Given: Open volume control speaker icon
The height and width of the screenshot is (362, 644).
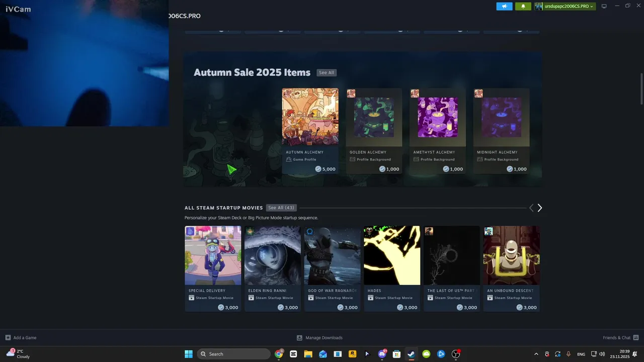Looking at the screenshot, I should (602, 354).
